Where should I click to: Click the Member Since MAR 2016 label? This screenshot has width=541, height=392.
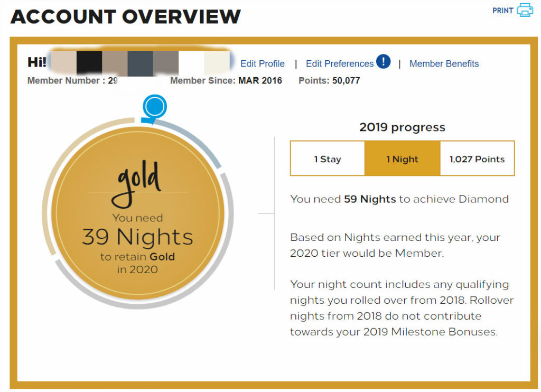pyautogui.click(x=226, y=81)
